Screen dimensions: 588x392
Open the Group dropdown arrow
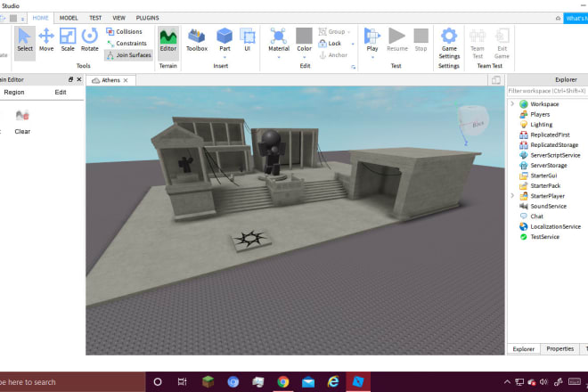[x=349, y=32]
